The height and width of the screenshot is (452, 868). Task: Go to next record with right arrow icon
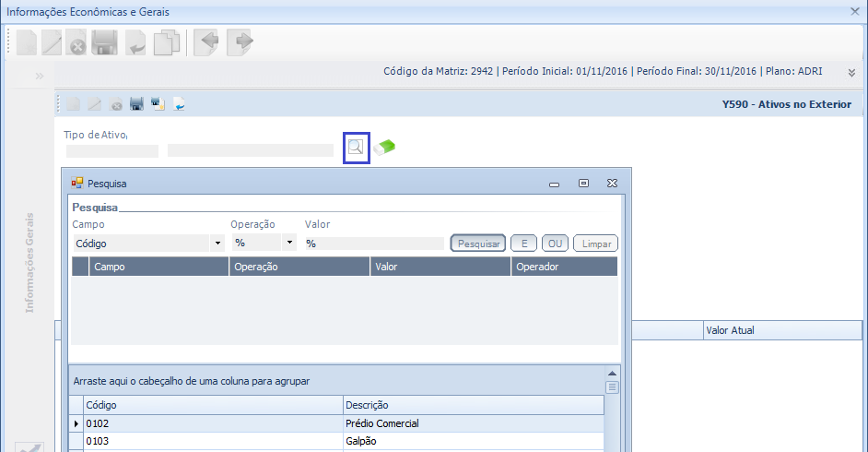(x=240, y=42)
